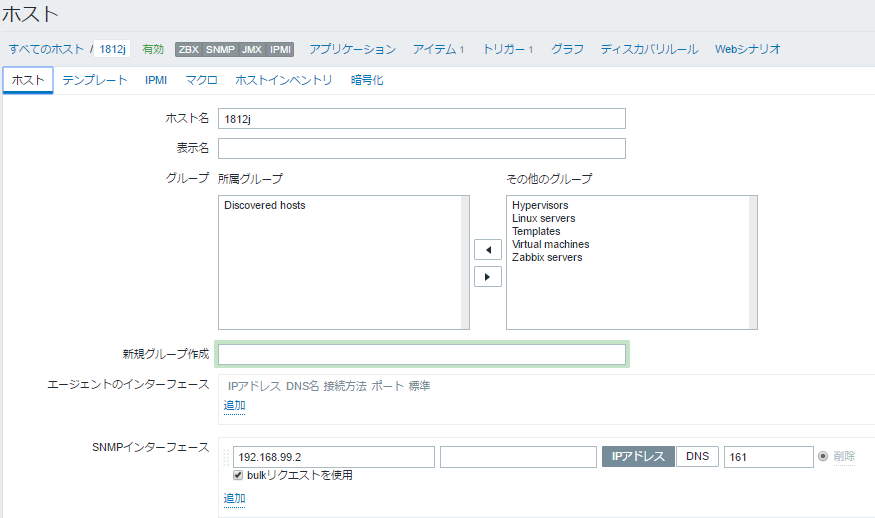The height and width of the screenshot is (518, 875).
Task: Click the その他のグループ list scrollbar
Action: (x=753, y=262)
